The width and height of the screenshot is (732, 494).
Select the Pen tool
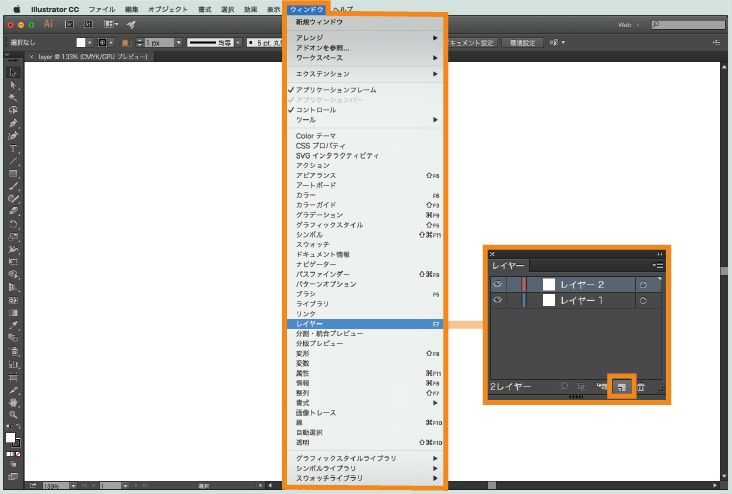click(13, 123)
